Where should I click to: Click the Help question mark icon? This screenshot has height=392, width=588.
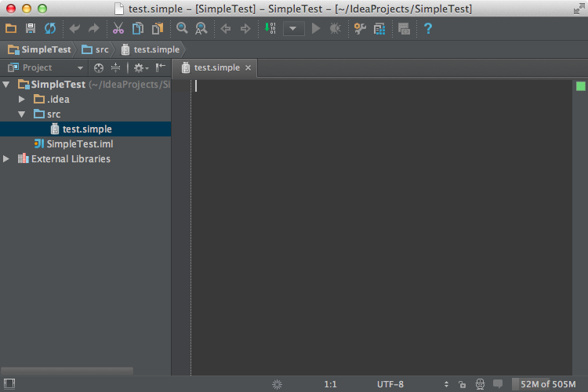(428, 29)
